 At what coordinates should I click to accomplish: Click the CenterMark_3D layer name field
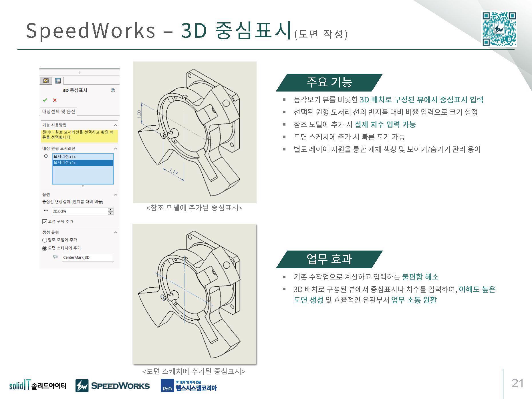point(88,257)
